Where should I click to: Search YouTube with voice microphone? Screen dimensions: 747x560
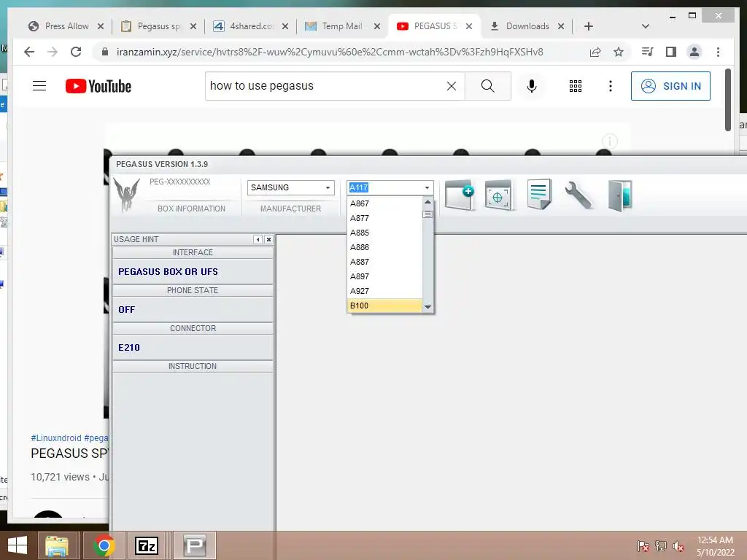coord(532,86)
